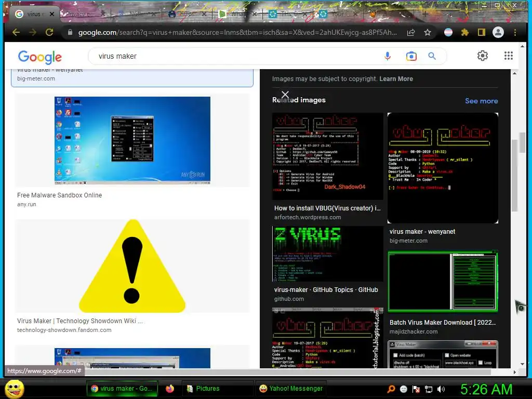Click the Google search input field
The image size is (532, 399).
click(x=237, y=56)
